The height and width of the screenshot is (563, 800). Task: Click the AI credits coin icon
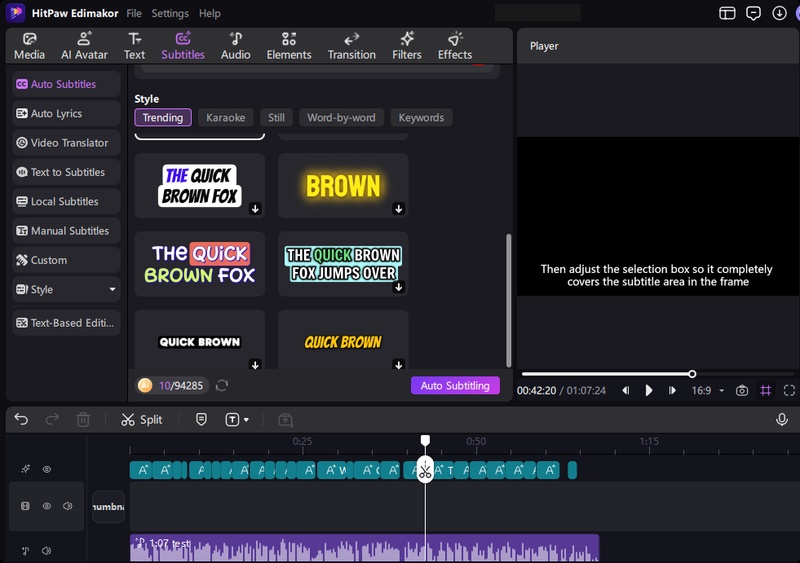click(x=145, y=385)
